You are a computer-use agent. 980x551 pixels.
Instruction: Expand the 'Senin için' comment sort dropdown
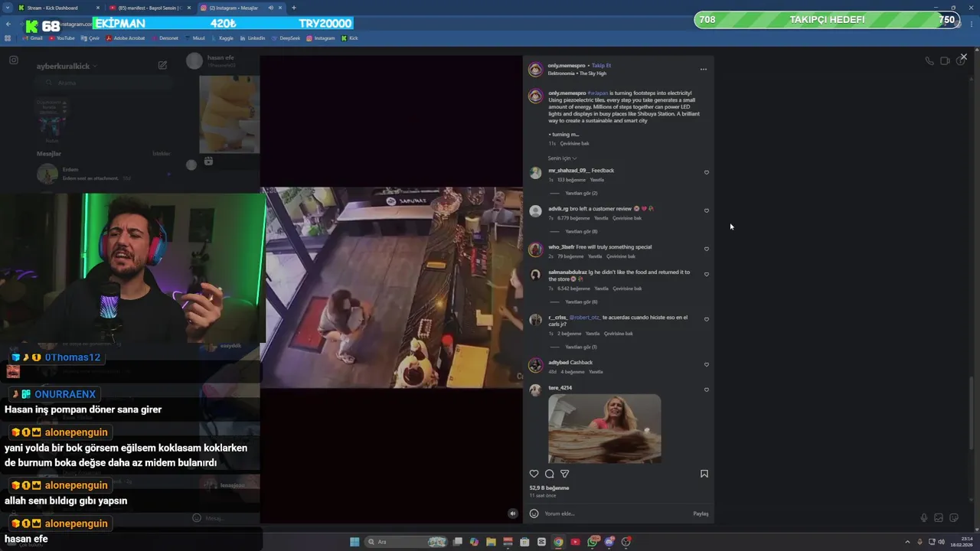[x=562, y=158]
